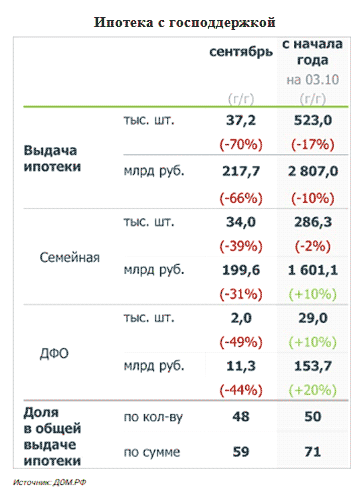Click the title Ипотека с господдержкой
Screen dimensions: 362x494
(x=184, y=22)
